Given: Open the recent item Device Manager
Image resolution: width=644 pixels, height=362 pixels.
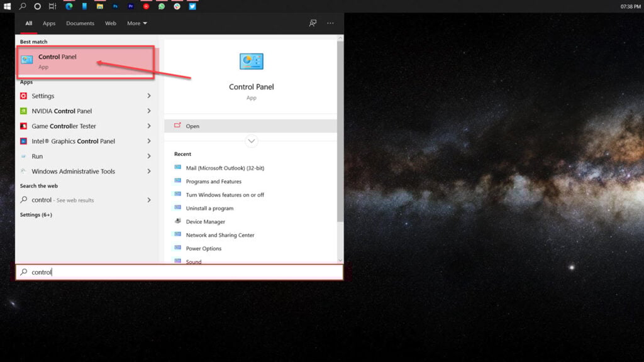Looking at the screenshot, I should point(205,222).
